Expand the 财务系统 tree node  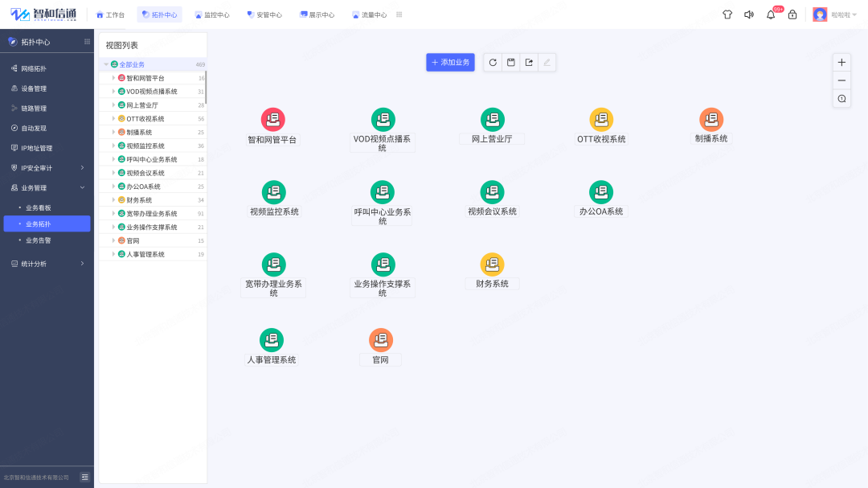point(113,200)
